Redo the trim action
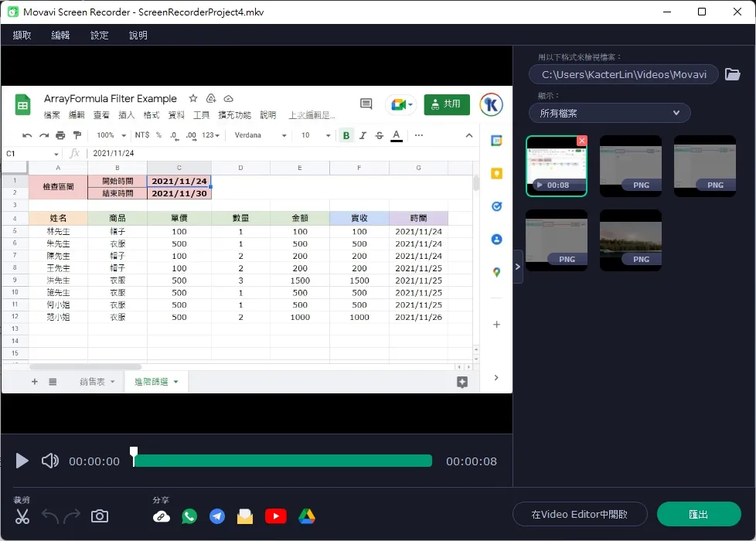Viewport: 756px width, 541px height. pos(72,516)
